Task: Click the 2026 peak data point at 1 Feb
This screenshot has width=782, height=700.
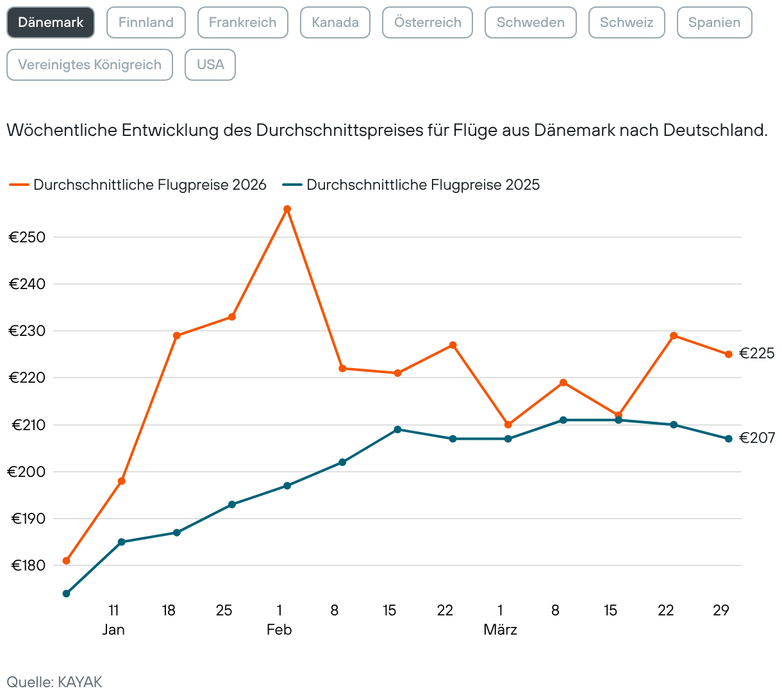Action: (287, 209)
